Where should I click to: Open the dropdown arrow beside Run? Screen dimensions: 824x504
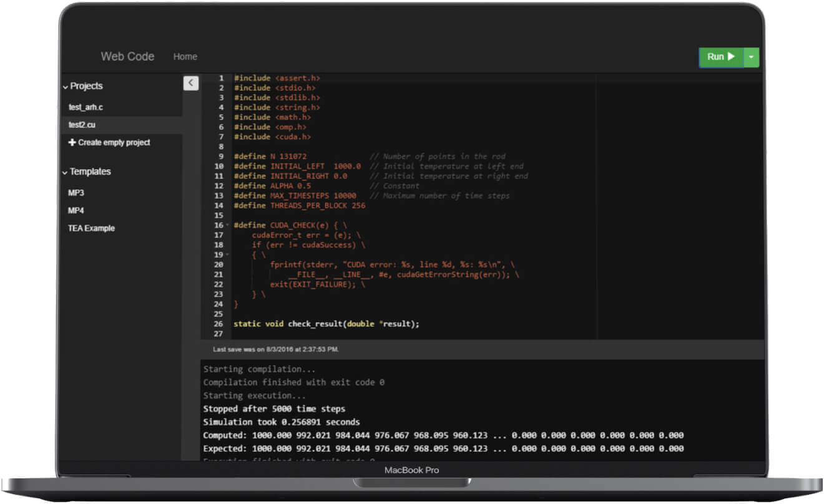pyautogui.click(x=752, y=57)
